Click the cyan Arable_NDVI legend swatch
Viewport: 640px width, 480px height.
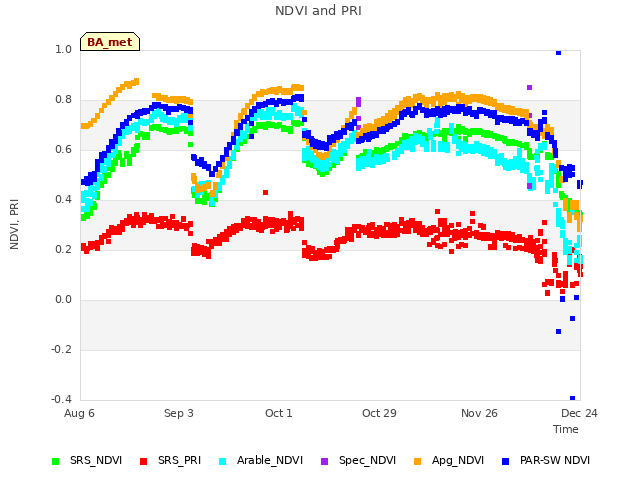(222, 461)
